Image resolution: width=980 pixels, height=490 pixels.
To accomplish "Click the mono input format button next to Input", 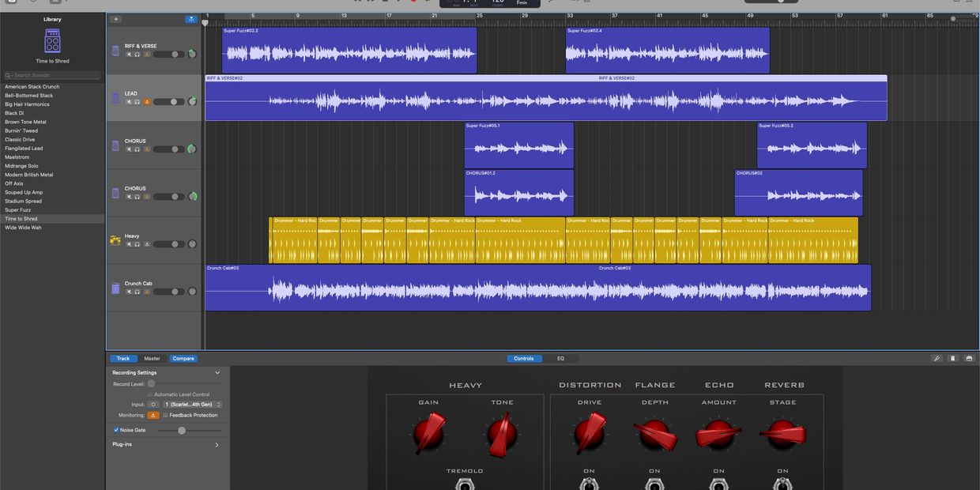I will pos(153,405).
